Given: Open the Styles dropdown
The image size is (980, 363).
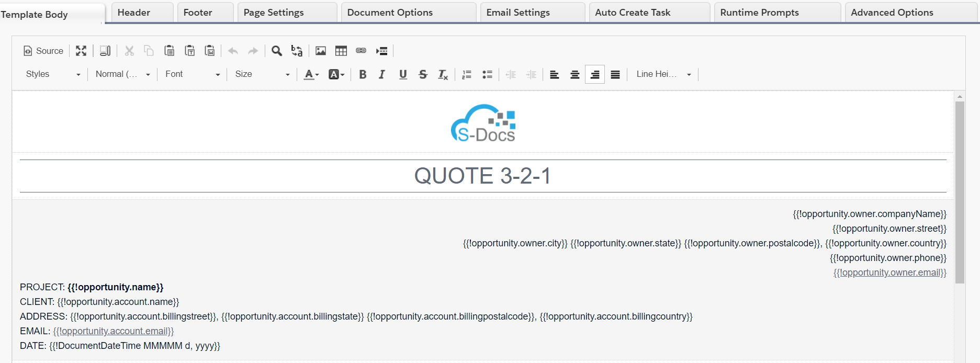Looking at the screenshot, I should pyautogui.click(x=53, y=74).
